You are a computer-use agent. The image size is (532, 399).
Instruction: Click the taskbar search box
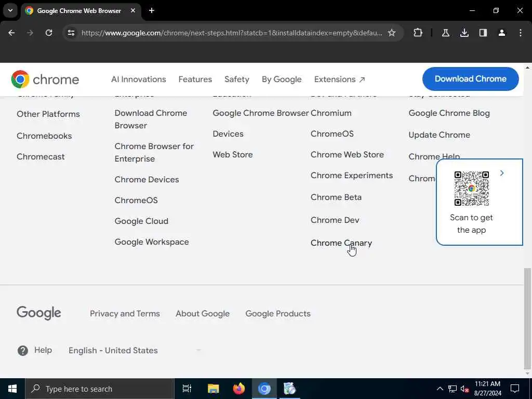pos(99,389)
